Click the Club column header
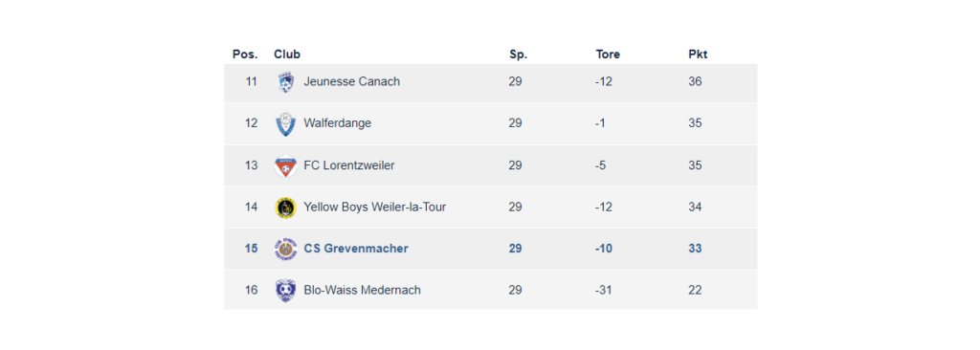Image resolution: width=980 pixels, height=350 pixels. (x=287, y=55)
